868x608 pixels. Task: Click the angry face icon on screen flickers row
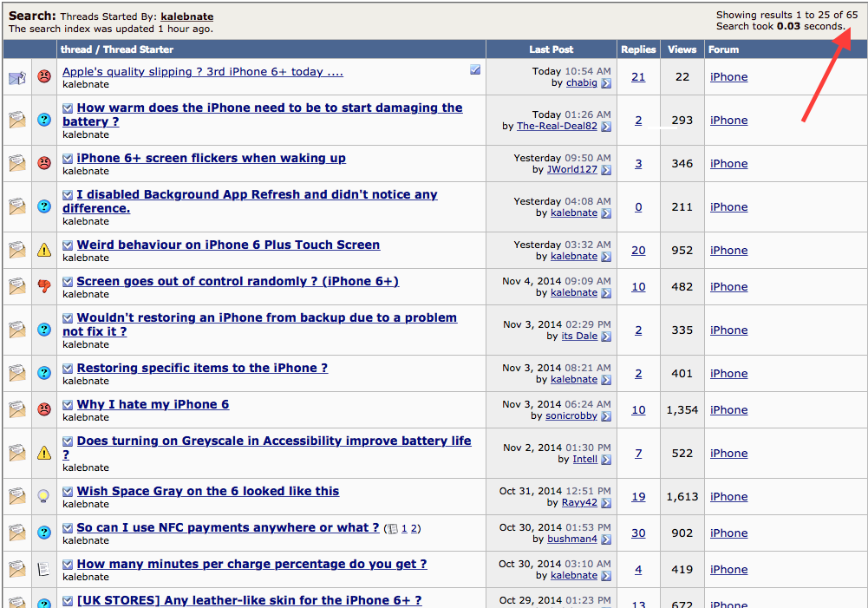pyautogui.click(x=44, y=163)
